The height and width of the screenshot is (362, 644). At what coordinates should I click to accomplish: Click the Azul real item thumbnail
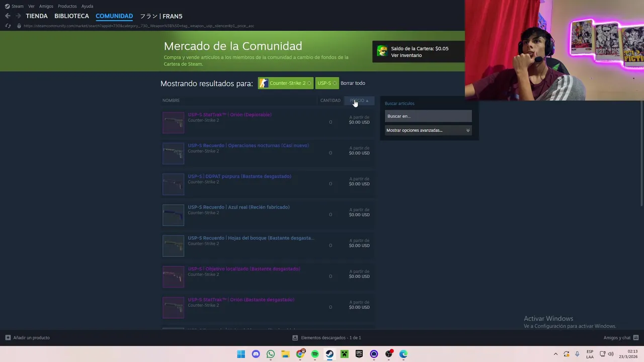[173, 215]
